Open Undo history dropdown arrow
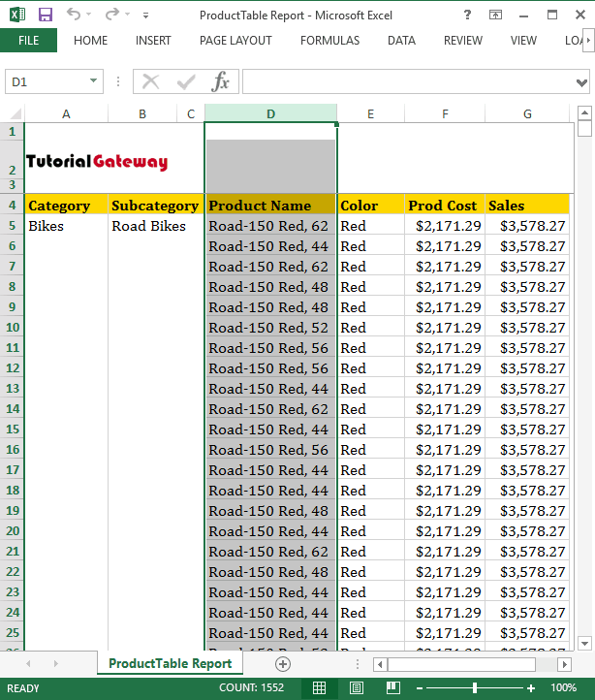Screen dimensions: 595x700 [x=88, y=15]
